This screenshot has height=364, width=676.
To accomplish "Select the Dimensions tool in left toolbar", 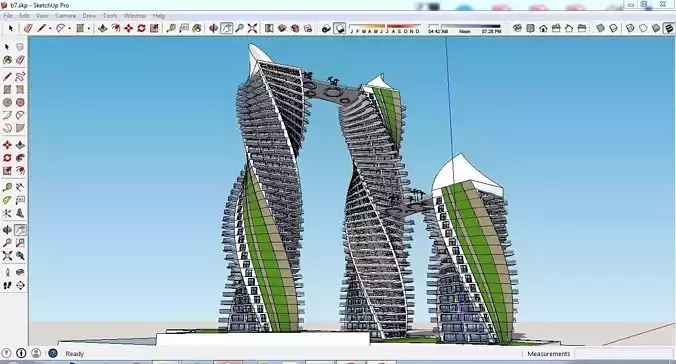I will 20,187.
